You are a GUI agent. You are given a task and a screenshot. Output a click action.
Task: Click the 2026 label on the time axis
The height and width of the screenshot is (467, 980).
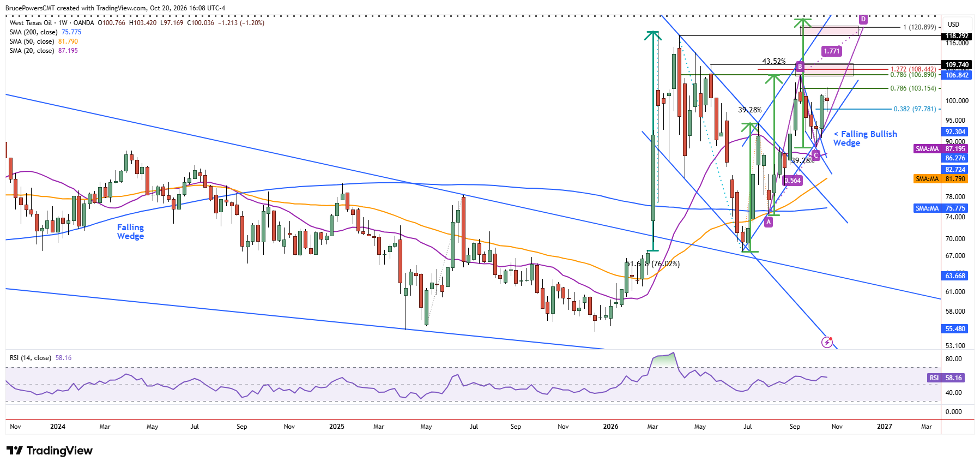click(x=611, y=427)
